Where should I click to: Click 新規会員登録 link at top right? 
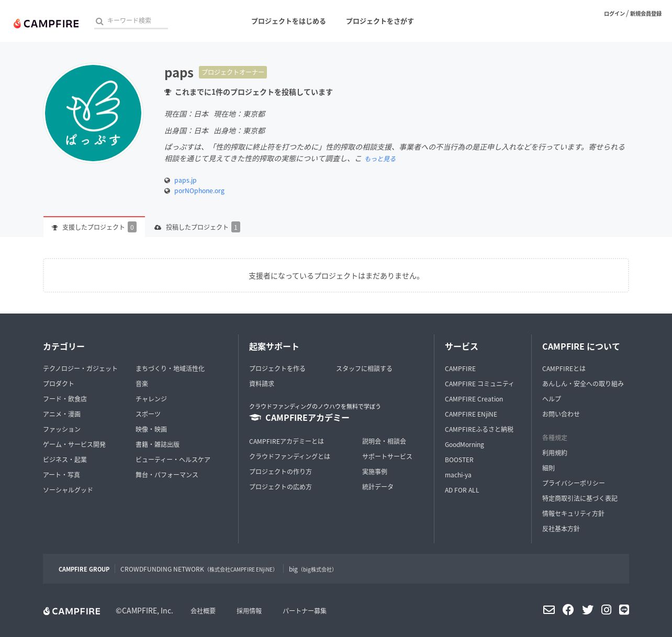point(645,14)
